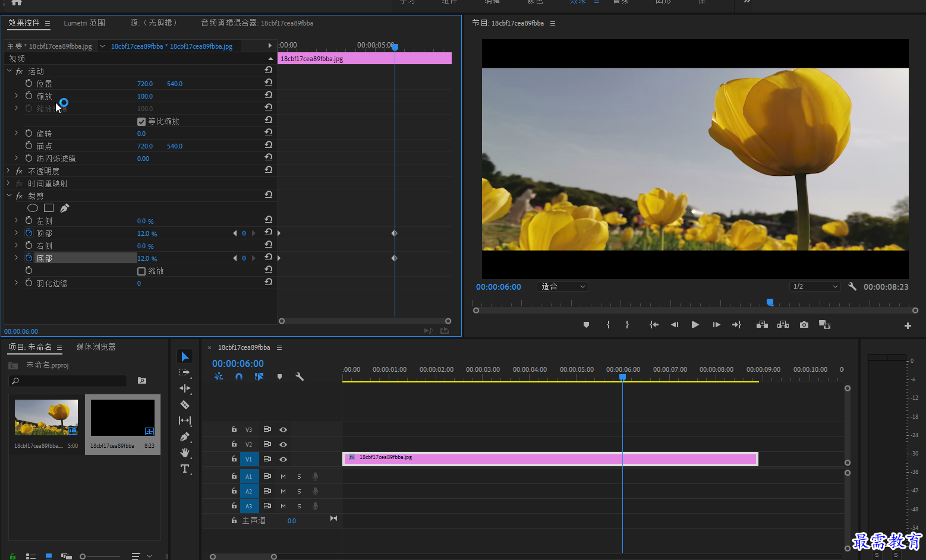
Task: Switch to 音频剪辑混合器 tab
Action: point(257,23)
